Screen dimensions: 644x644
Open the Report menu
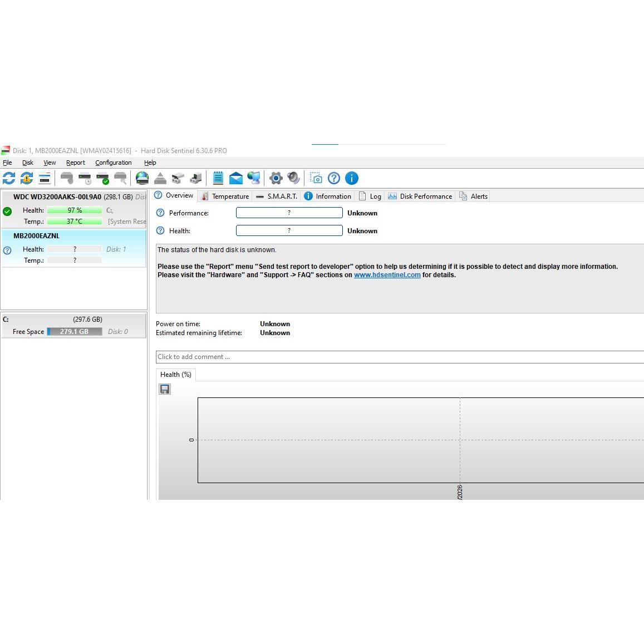coord(76,163)
